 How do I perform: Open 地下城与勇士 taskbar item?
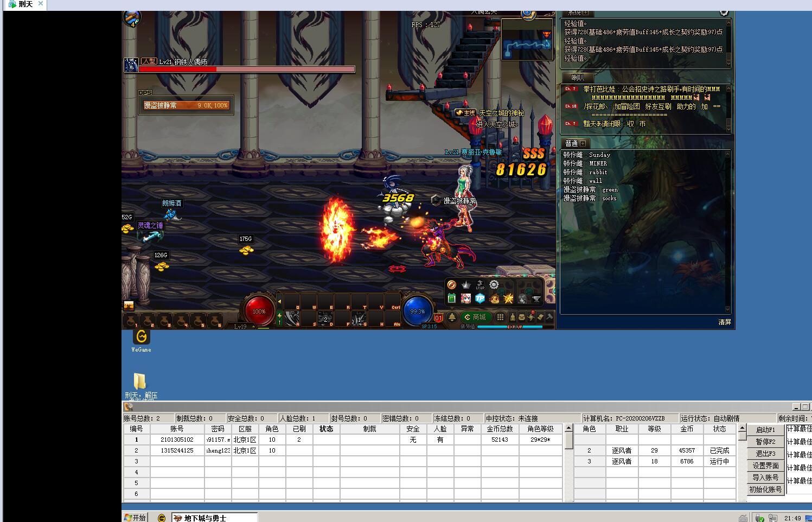[214, 518]
